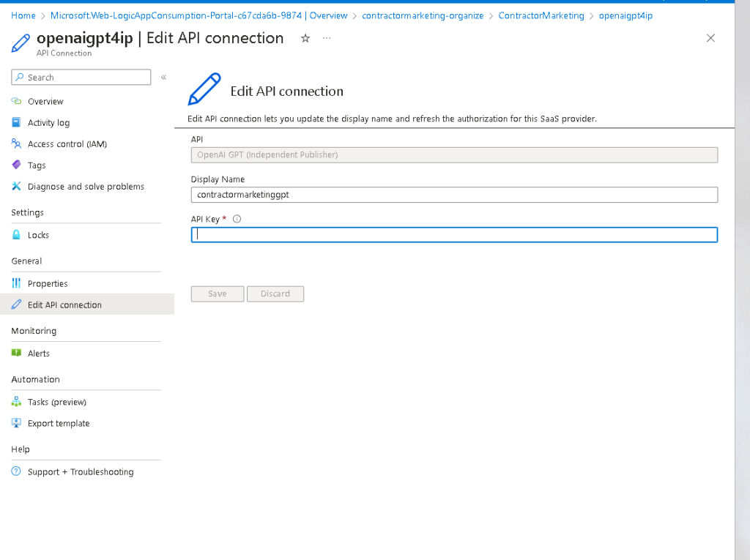Open contractormarketing-organize breadcrumb link
The height and width of the screenshot is (560, 750).
click(423, 16)
